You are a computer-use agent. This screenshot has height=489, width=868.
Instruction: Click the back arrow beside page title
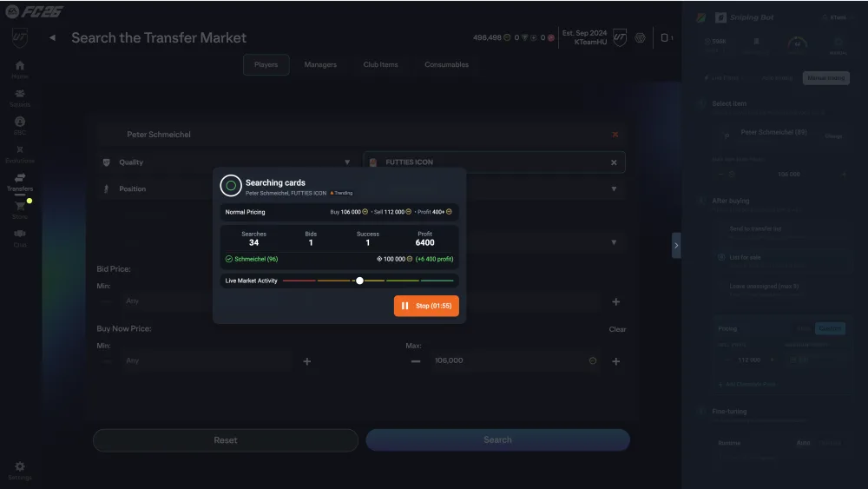click(52, 37)
